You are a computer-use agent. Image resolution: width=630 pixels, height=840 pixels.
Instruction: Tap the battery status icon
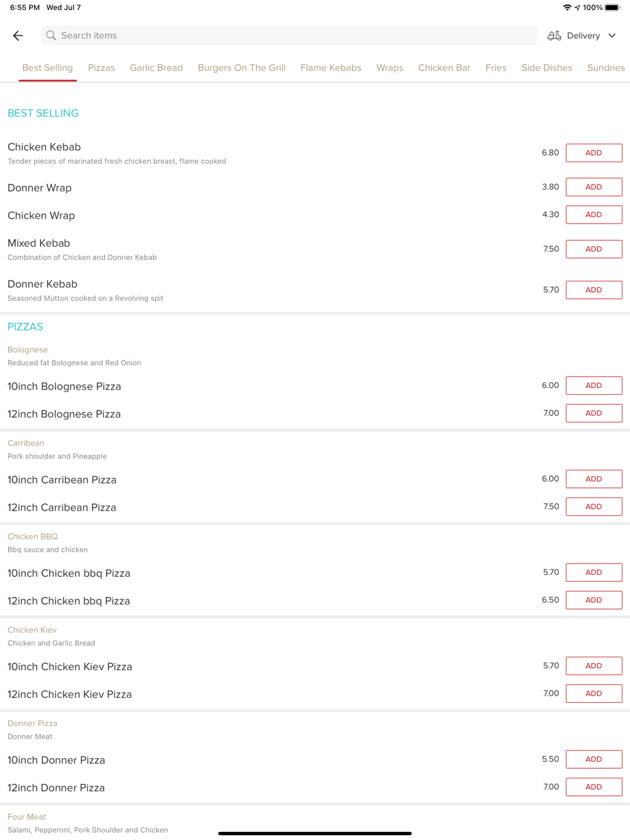tap(612, 8)
